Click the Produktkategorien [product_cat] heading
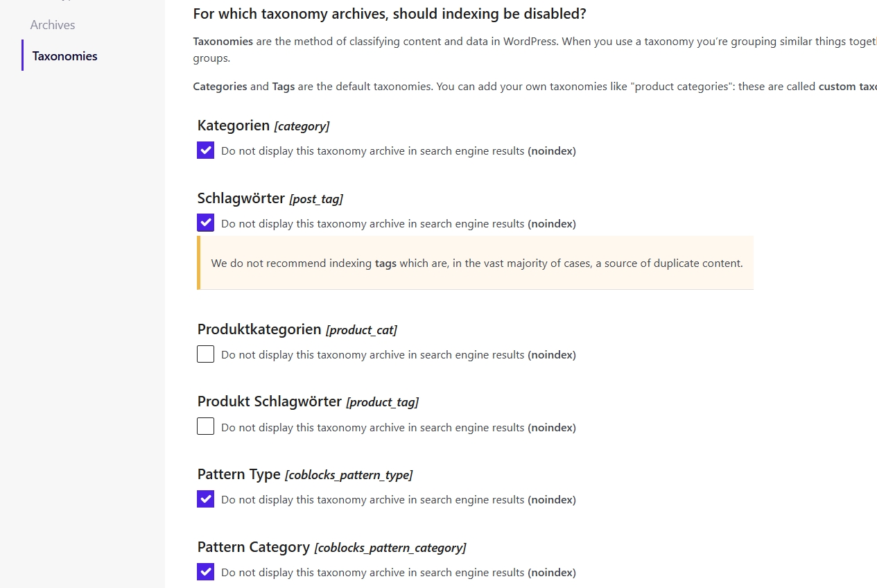The width and height of the screenshot is (877, 588). (297, 329)
